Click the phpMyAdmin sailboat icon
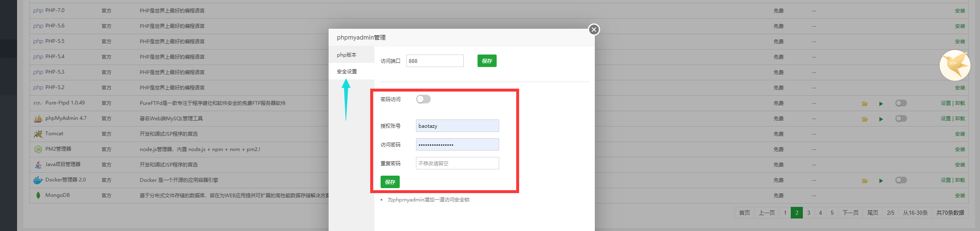Image resolution: width=980 pixels, height=231 pixels. tap(38, 119)
